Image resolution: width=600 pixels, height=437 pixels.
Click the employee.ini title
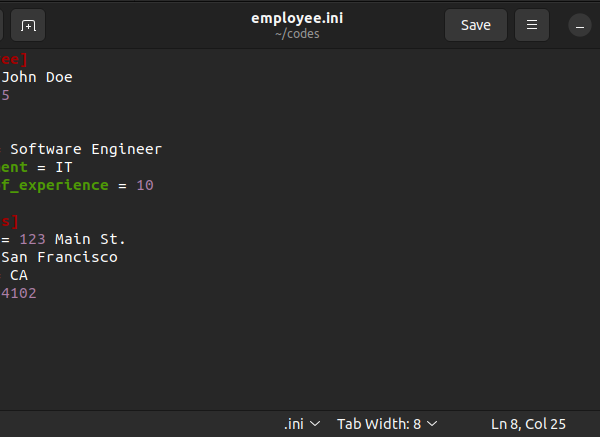pos(297,18)
